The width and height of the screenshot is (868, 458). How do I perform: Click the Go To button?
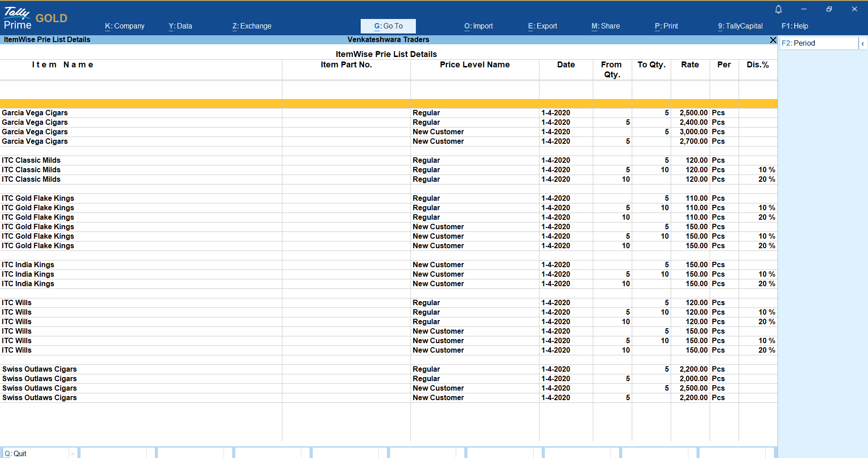[388, 26]
